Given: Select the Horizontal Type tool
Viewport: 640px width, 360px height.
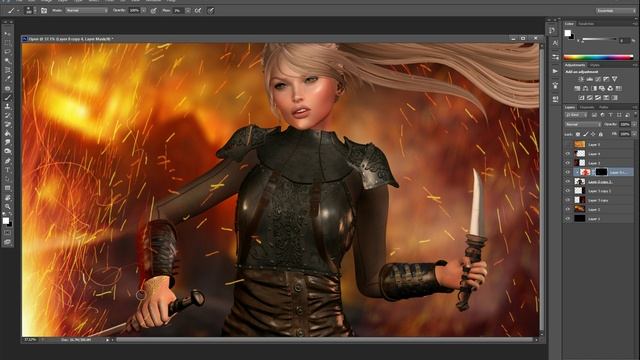Looking at the screenshot, I should pos(7,169).
